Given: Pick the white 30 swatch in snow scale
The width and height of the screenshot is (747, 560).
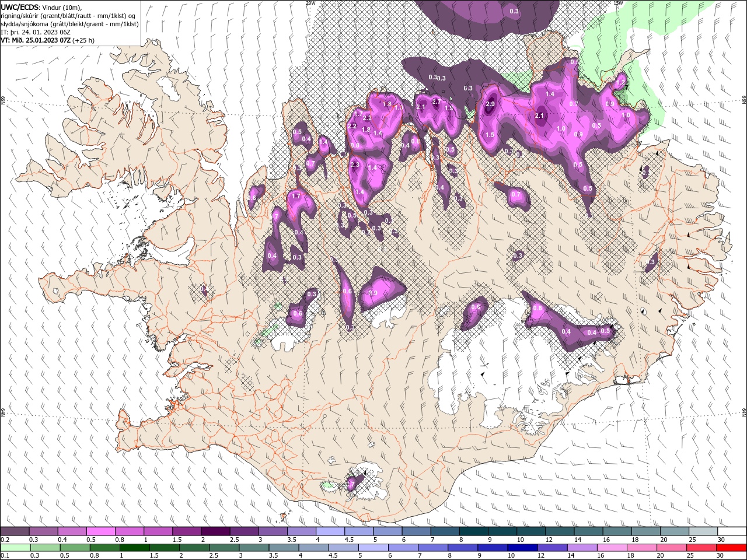Looking at the screenshot, I should point(732,531).
